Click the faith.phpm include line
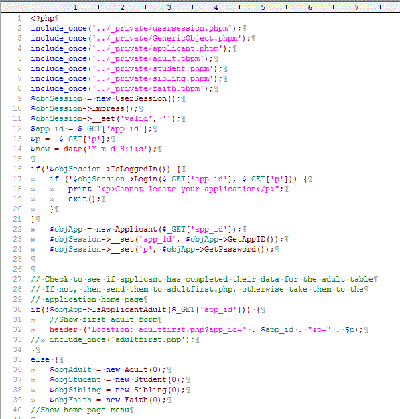Viewport: 400px width, 419px height. (x=124, y=89)
